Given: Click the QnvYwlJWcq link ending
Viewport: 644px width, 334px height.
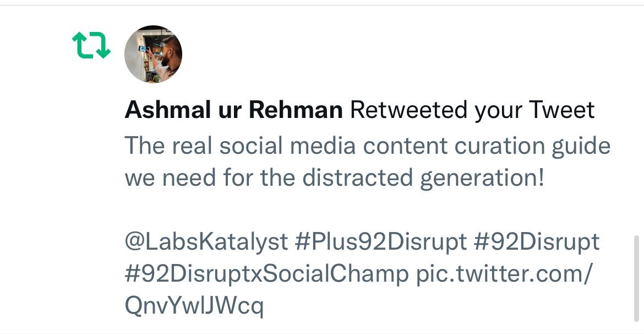Looking at the screenshot, I should [194, 306].
